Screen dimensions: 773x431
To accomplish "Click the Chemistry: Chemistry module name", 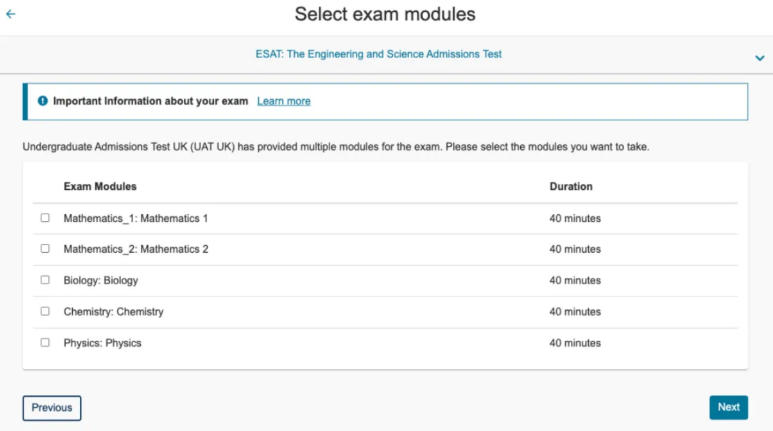I will [113, 312].
